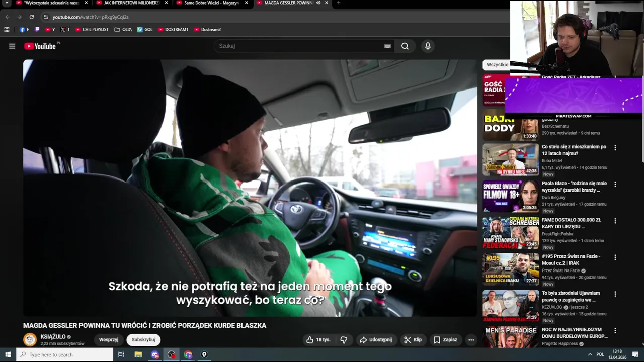
Task: Open the BAJKI DODY video thumbnail
Action: pos(511,126)
